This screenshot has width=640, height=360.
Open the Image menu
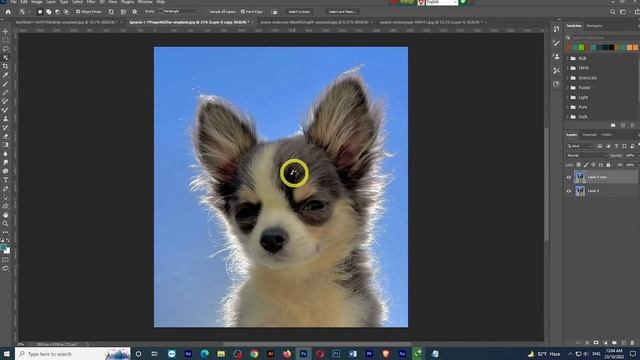[37, 2]
